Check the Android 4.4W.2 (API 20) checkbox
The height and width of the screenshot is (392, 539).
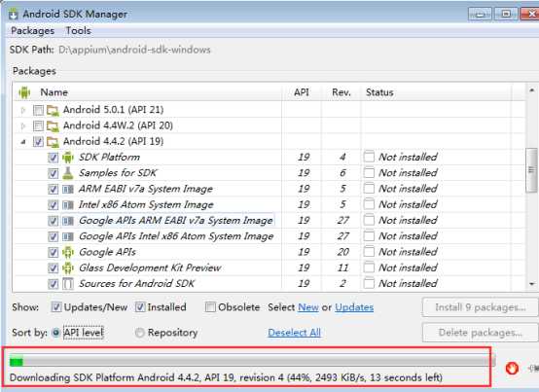tap(38, 126)
